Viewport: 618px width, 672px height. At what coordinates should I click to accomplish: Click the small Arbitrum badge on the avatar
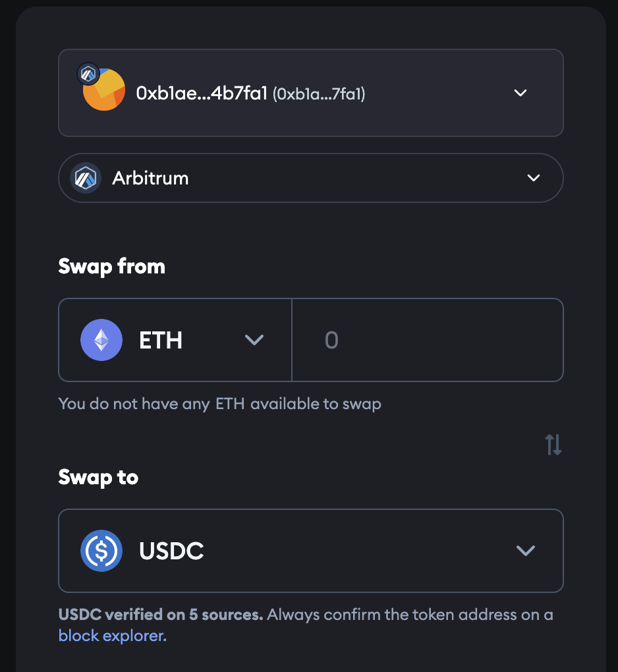[x=88, y=74]
